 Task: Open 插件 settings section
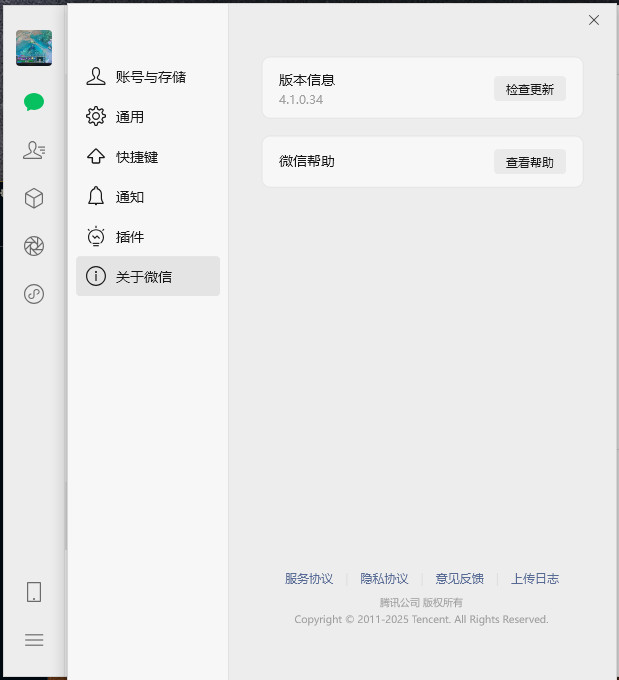[x=148, y=237]
